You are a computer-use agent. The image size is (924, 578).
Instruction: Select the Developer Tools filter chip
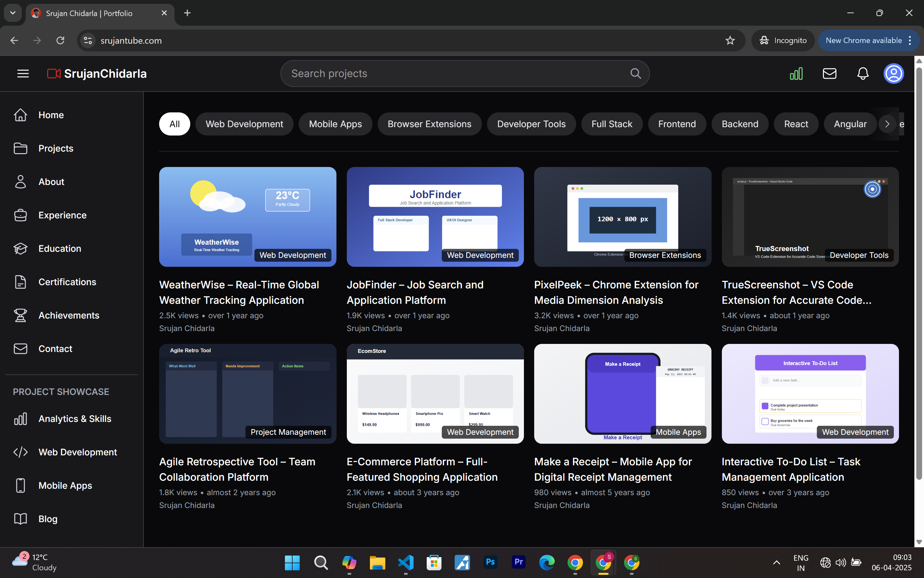tap(531, 124)
